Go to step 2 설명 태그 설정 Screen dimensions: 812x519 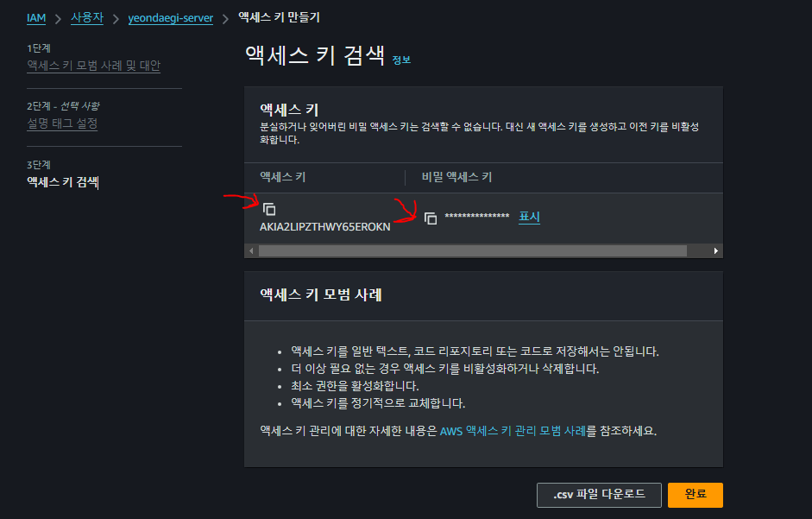pyautogui.click(x=62, y=123)
